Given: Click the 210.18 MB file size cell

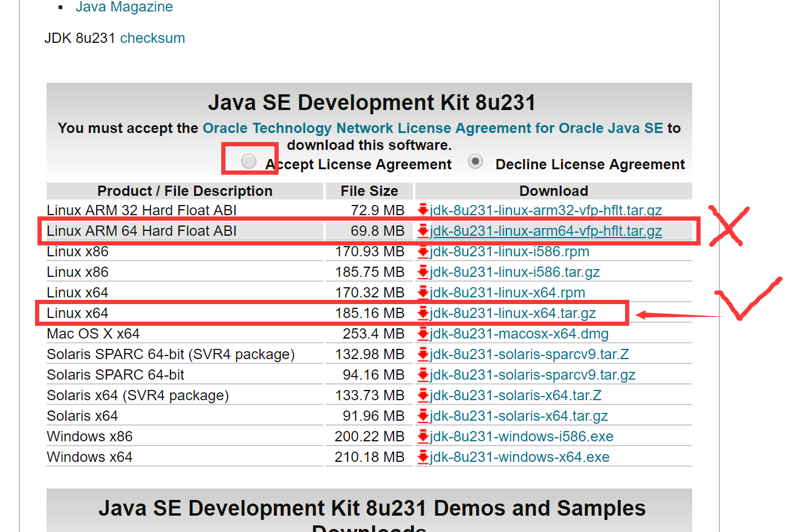Looking at the screenshot, I should [369, 457].
